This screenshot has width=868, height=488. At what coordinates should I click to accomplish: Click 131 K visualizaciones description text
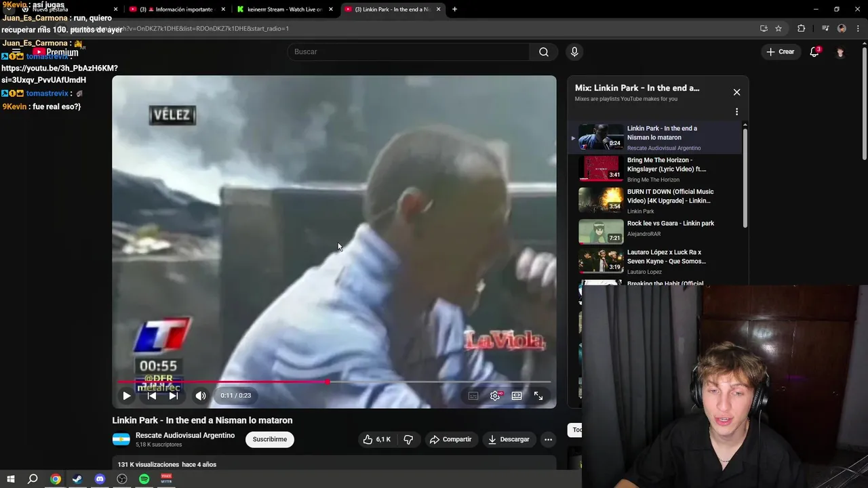(167, 464)
